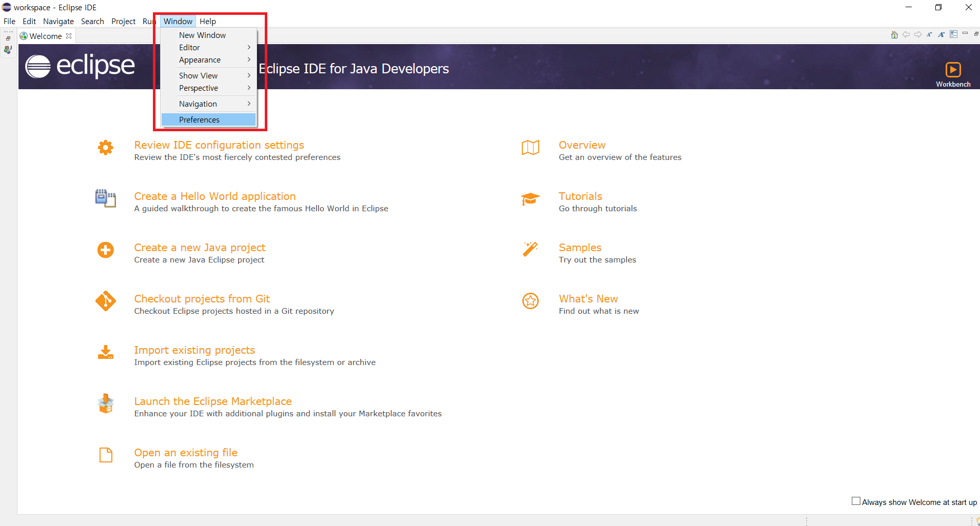The image size is (980, 526).
Task: Go to Welcome home page icon
Action: (x=894, y=35)
